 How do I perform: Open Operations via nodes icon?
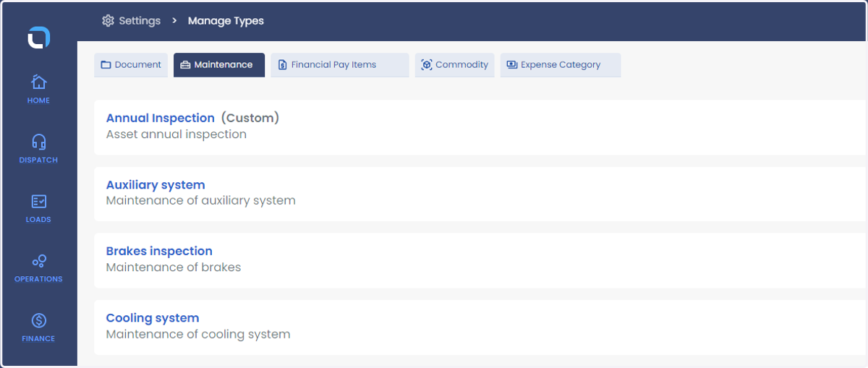[x=39, y=261]
